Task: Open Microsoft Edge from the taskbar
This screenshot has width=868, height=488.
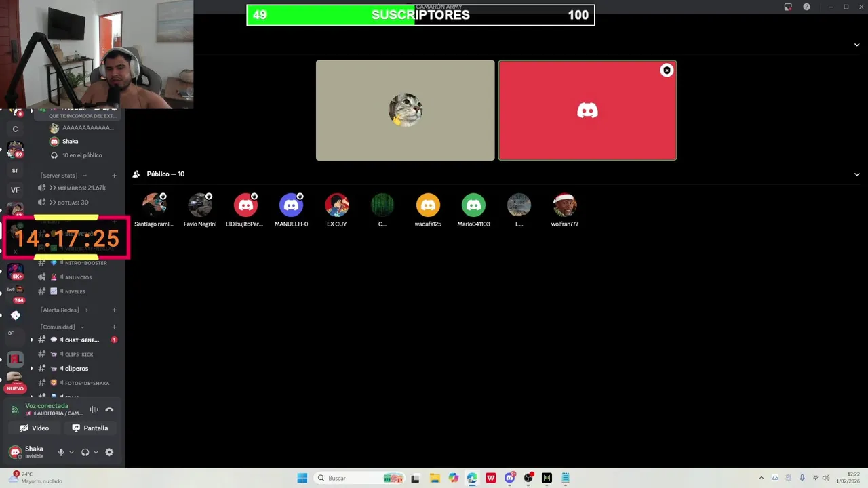Action: [x=472, y=478]
